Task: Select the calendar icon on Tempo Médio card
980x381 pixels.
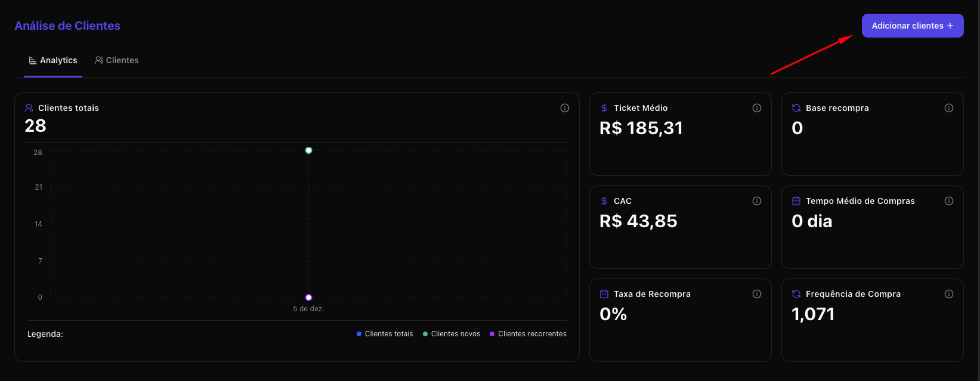Action: [796, 201]
